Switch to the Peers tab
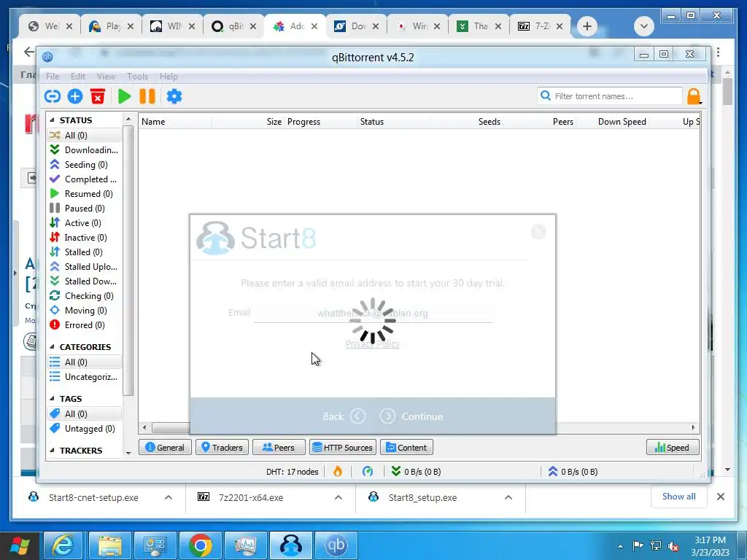The width and height of the screenshot is (747, 560). point(279,448)
